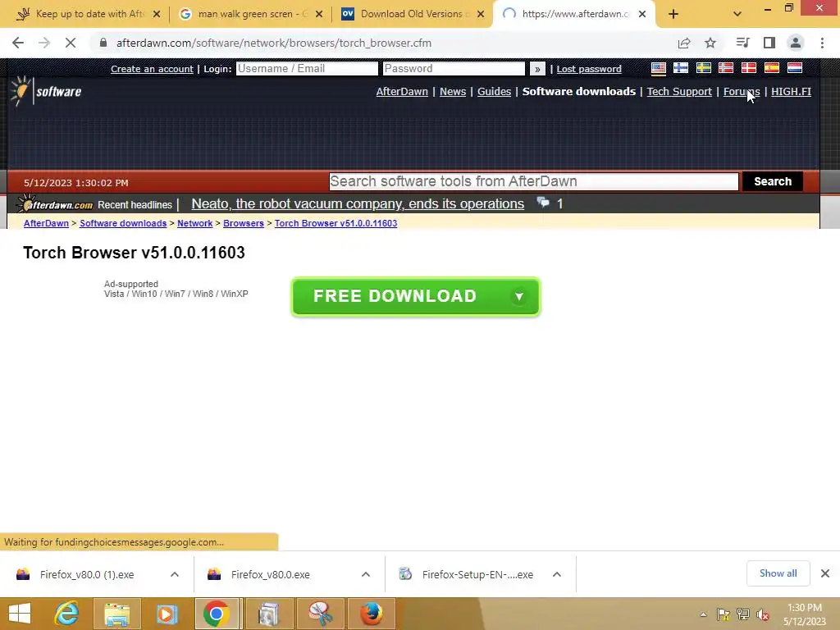Click Torch Browser v51.0.0.11603 breadcrumb link
The width and height of the screenshot is (840, 630).
(336, 223)
